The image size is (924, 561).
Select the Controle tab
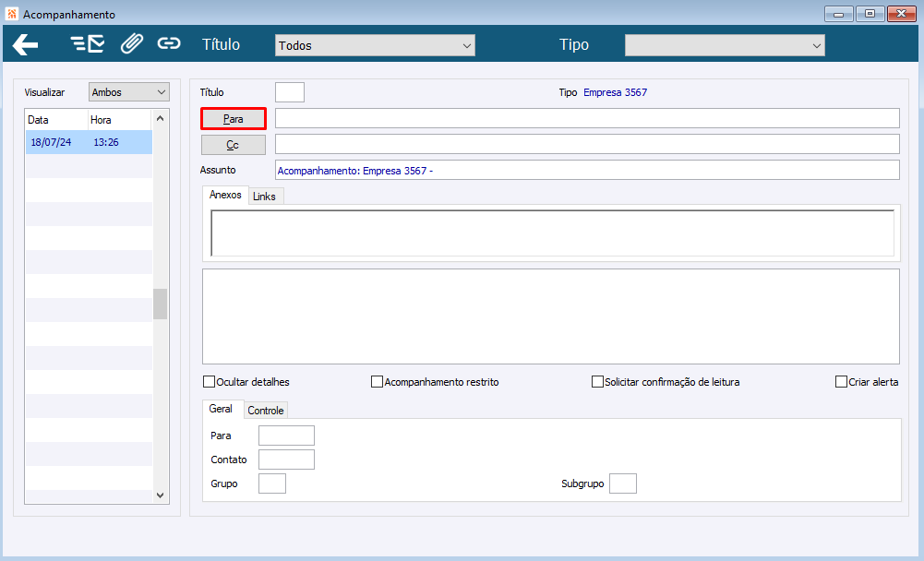coord(266,411)
